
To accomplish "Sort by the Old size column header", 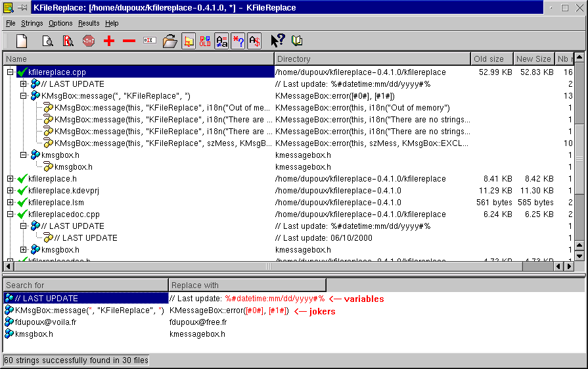I will click(491, 59).
